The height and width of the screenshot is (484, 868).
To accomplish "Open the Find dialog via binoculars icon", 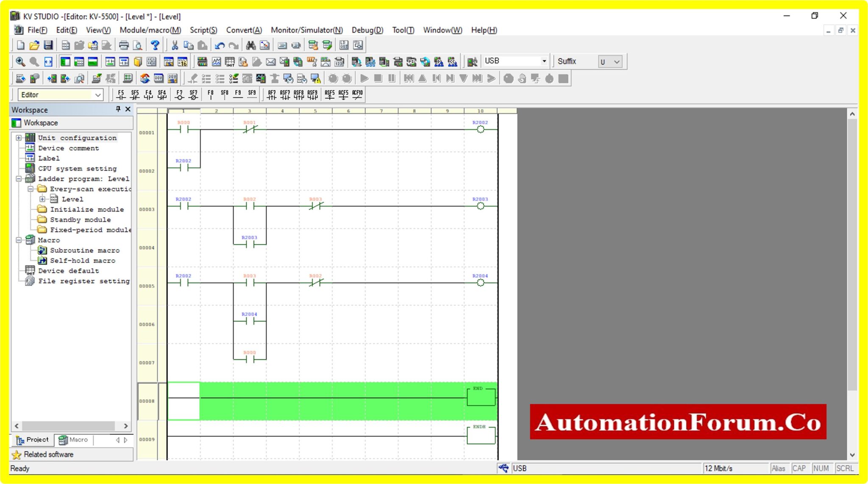I will coord(250,44).
